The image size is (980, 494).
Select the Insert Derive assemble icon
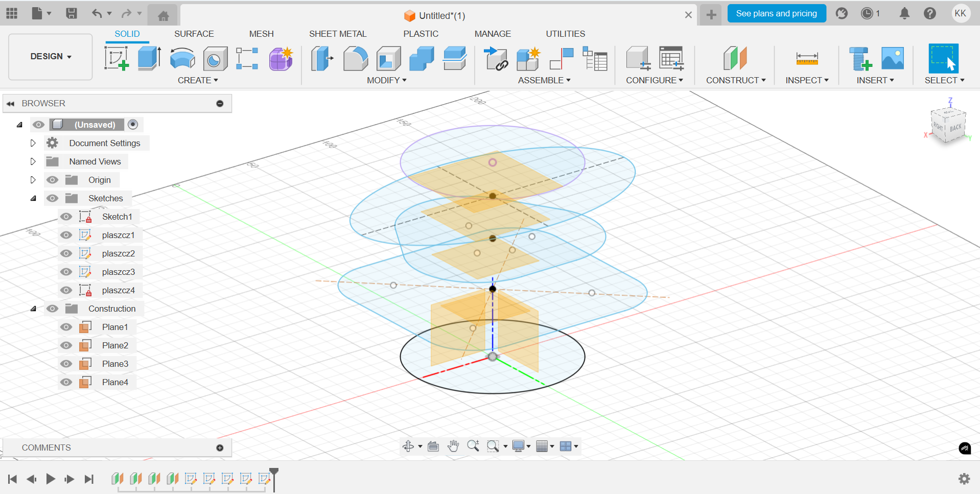(496, 58)
